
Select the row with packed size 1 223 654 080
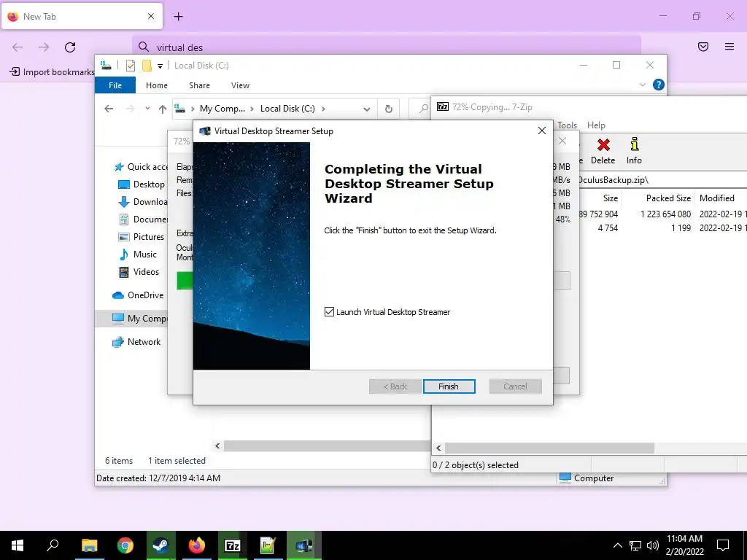(x=663, y=214)
